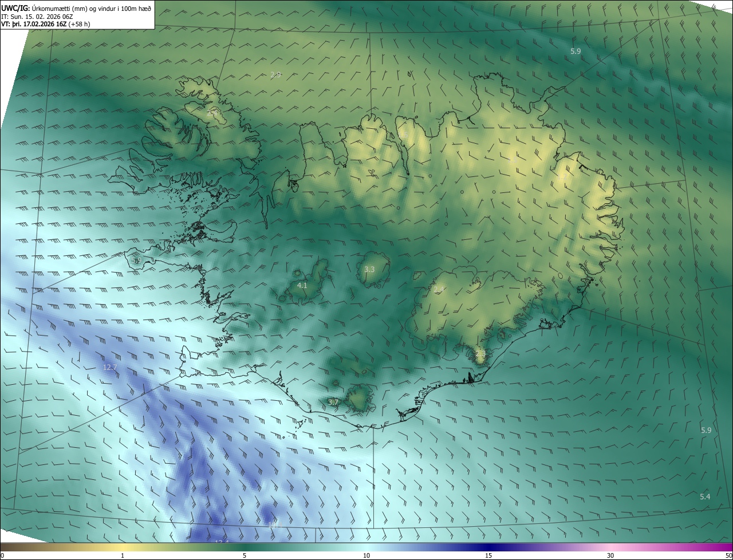Click the colorbar tick label 5
733x560 pixels.
click(245, 556)
